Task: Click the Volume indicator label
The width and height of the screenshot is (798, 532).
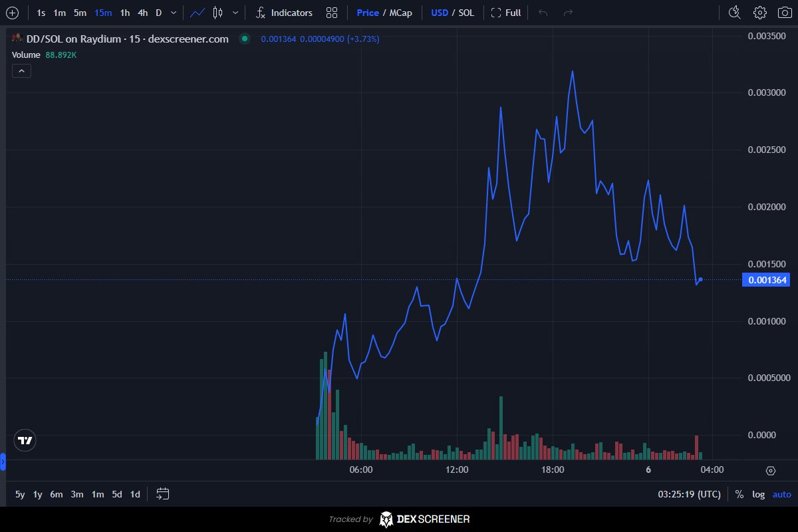Action: click(x=27, y=55)
